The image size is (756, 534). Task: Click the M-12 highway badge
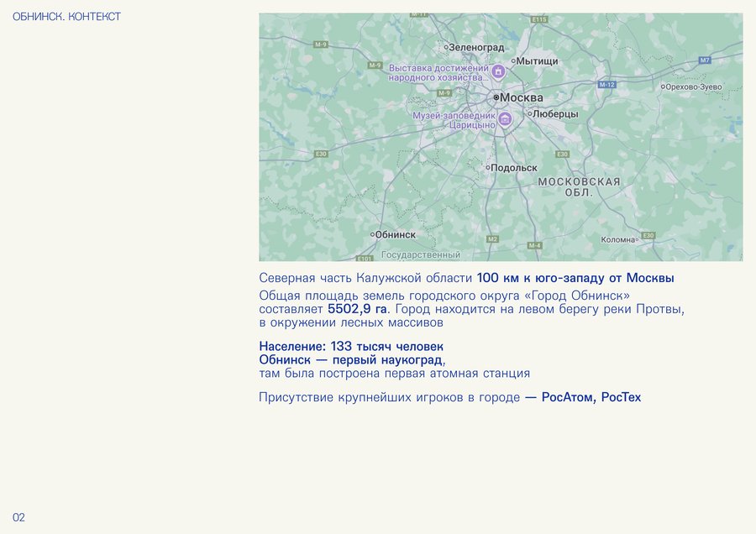[606, 84]
